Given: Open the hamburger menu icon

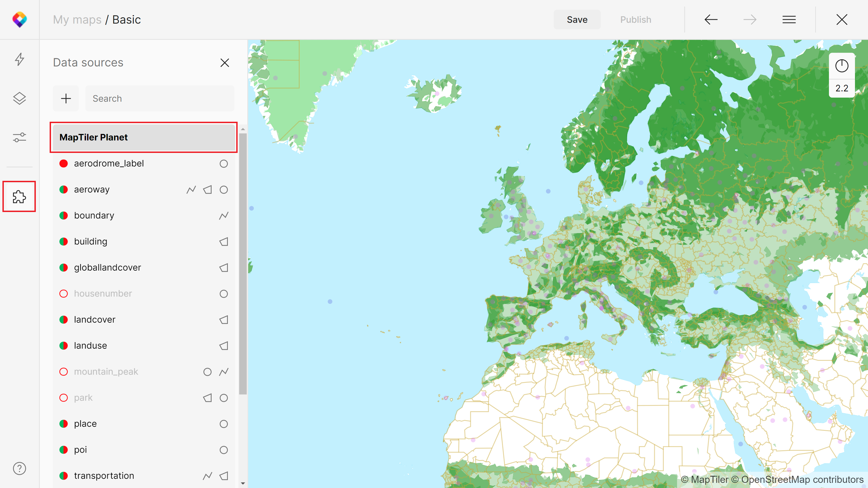Looking at the screenshot, I should click(x=789, y=20).
